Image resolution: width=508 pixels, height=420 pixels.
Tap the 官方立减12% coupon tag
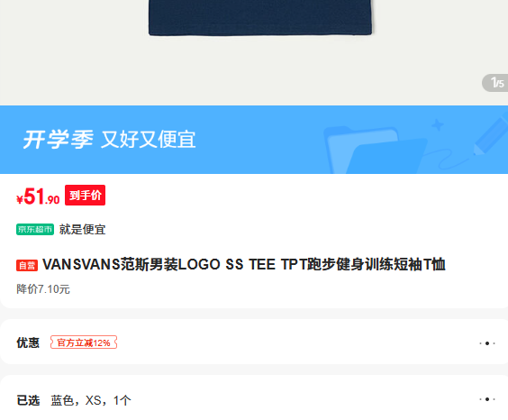pos(84,342)
